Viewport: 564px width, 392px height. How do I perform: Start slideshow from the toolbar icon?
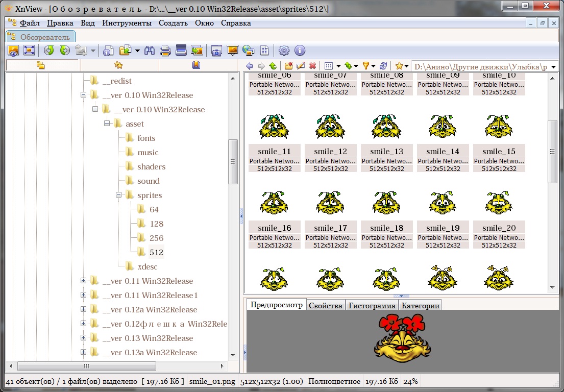click(233, 51)
